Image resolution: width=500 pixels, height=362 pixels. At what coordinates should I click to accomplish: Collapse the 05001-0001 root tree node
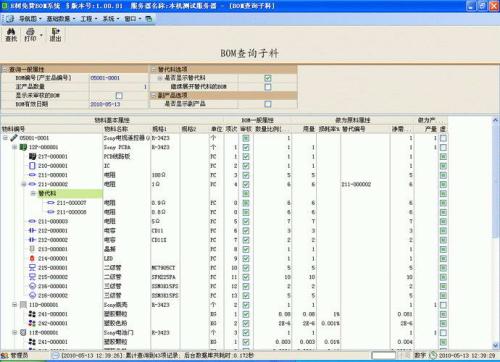[x=5, y=138]
